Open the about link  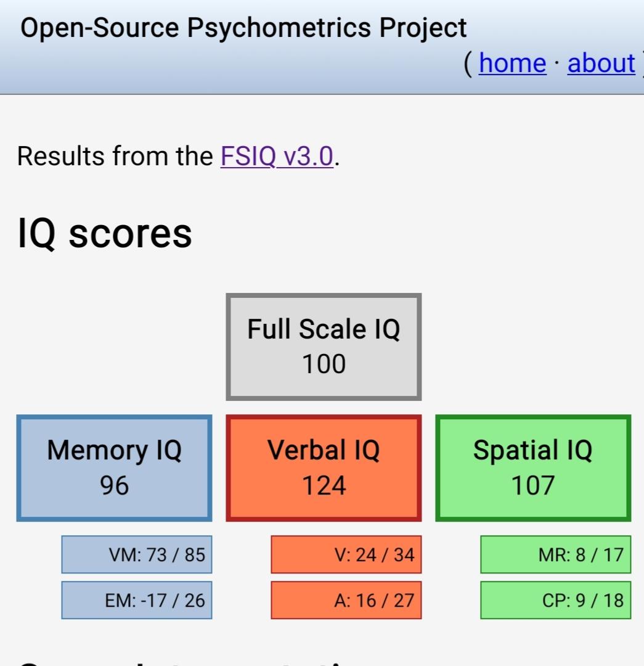[601, 63]
